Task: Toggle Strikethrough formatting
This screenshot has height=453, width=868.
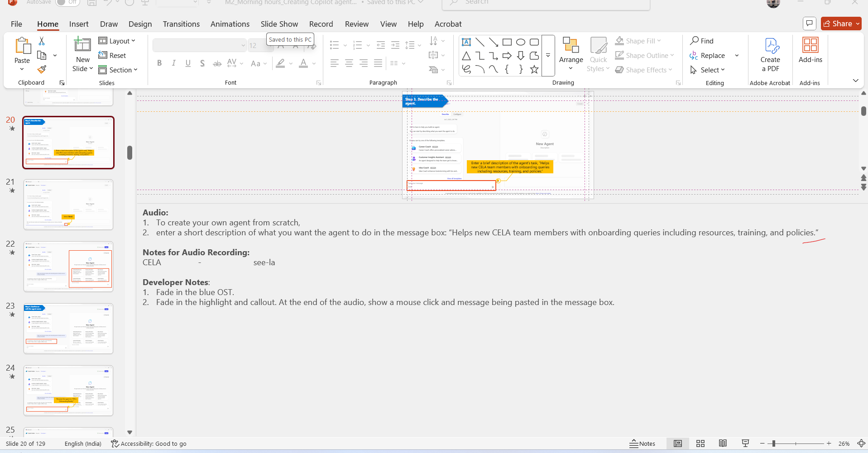Action: (217, 63)
